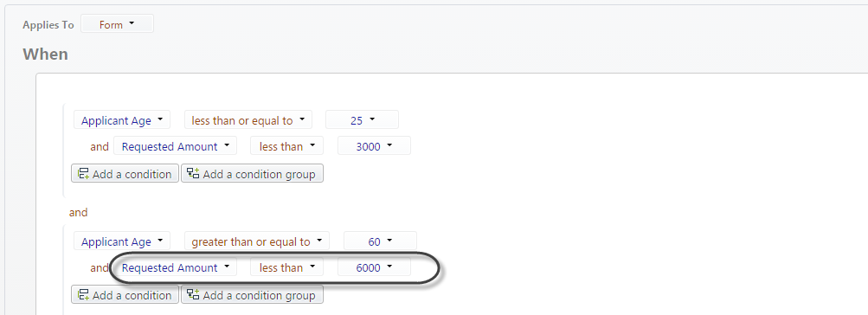Click second group's Add a condition group button

(253, 294)
